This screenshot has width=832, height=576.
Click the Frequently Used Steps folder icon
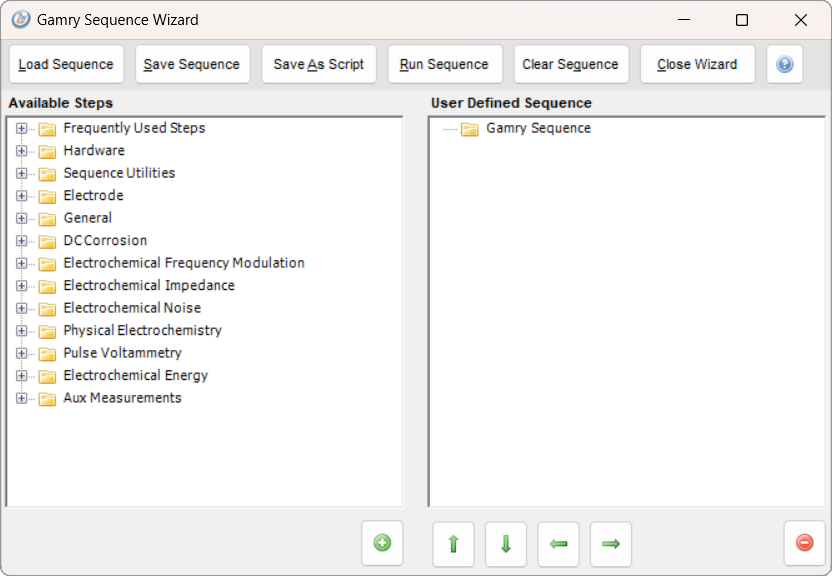(47, 129)
